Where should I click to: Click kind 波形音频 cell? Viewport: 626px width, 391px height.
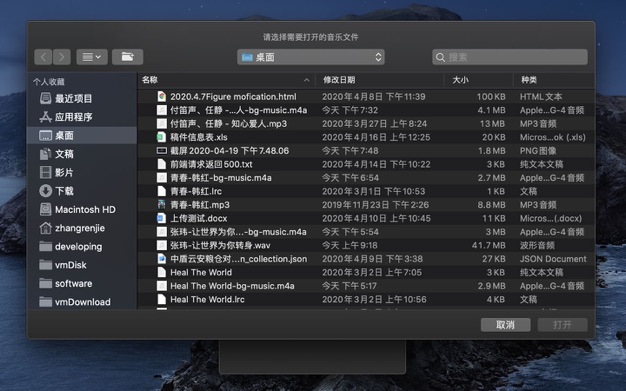(537, 245)
